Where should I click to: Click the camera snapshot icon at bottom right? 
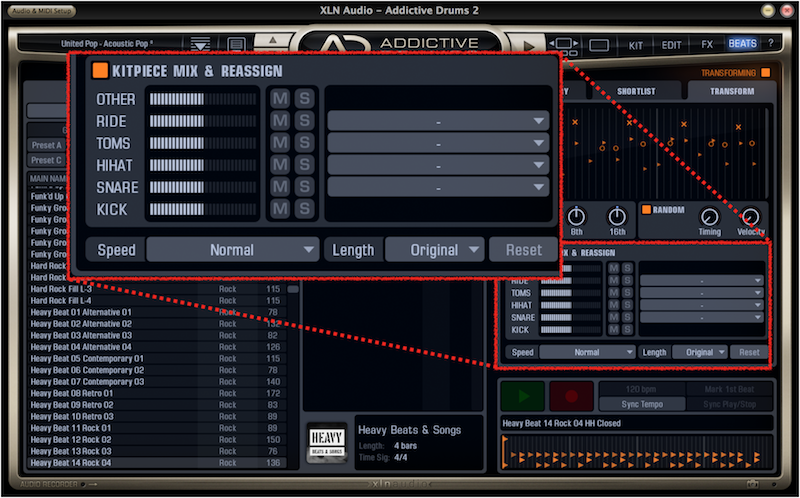coord(753,484)
